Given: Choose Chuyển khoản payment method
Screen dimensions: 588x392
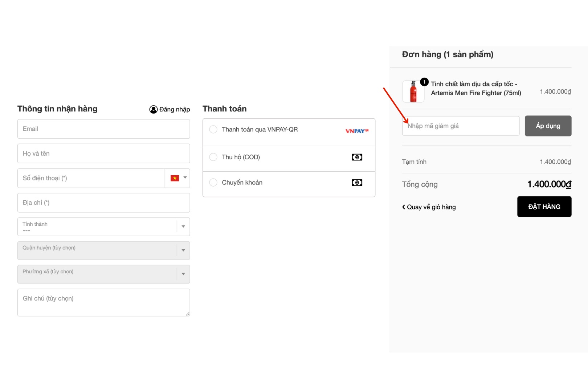Looking at the screenshot, I should click(213, 183).
